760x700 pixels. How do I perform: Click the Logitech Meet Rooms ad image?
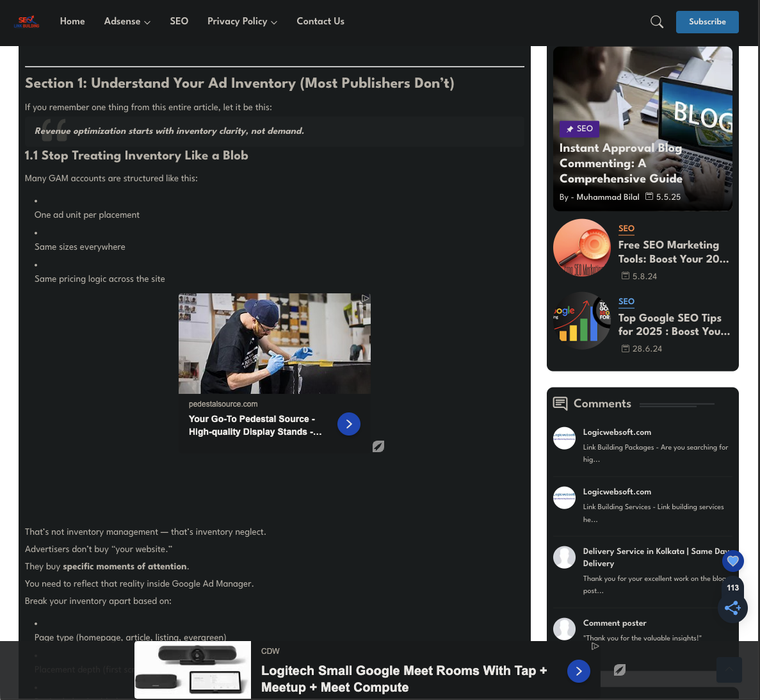[x=193, y=670]
